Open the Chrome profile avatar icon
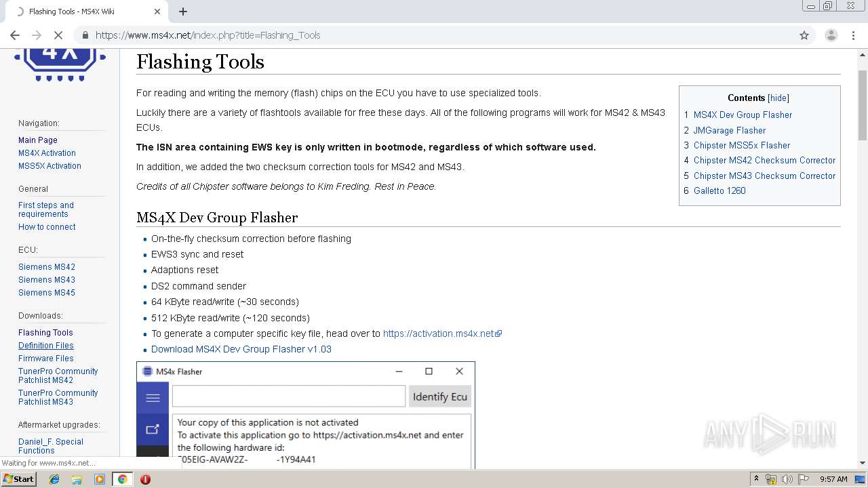 click(831, 35)
